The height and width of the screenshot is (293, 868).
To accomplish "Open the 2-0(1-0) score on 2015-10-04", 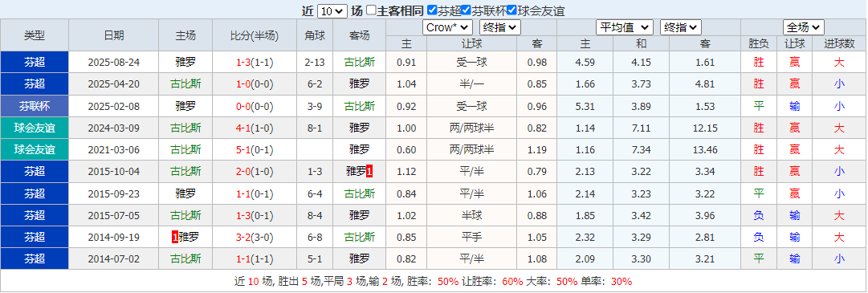I will pyautogui.click(x=255, y=172).
